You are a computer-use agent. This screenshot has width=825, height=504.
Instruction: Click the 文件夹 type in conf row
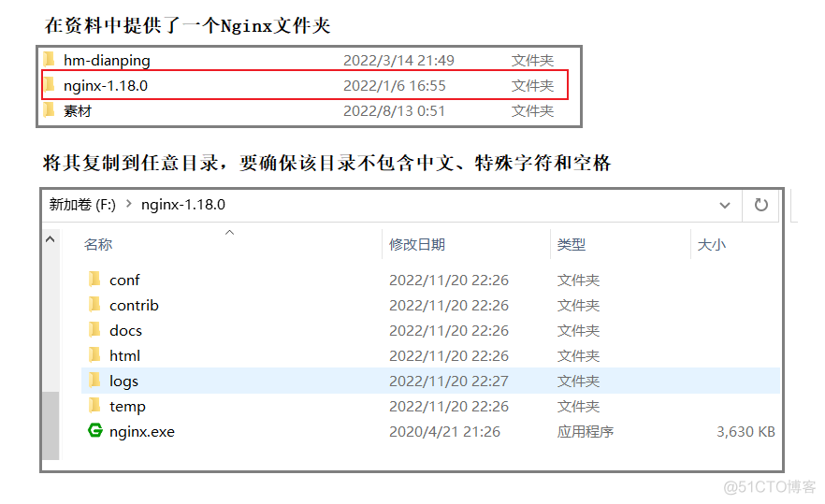(578, 280)
